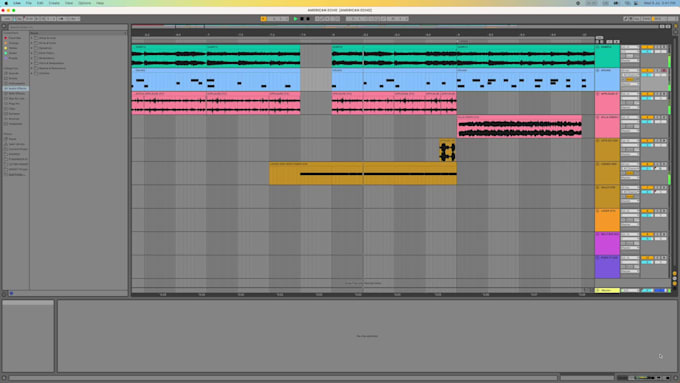The height and width of the screenshot is (383, 680).
Task: Expand the Pitch & Modulation folder
Action: [x=32, y=63]
